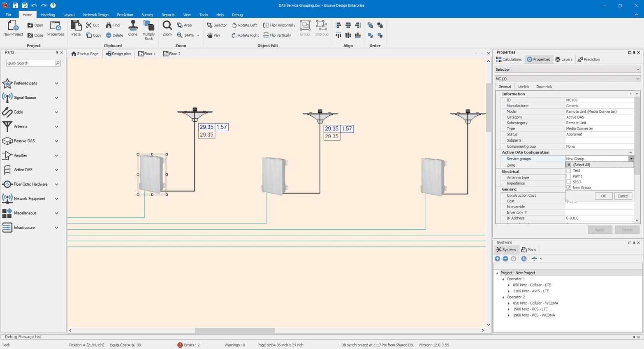Screen dimensions: 644x349
Task: Enable the SISO checkbox
Action: [x=569, y=181]
